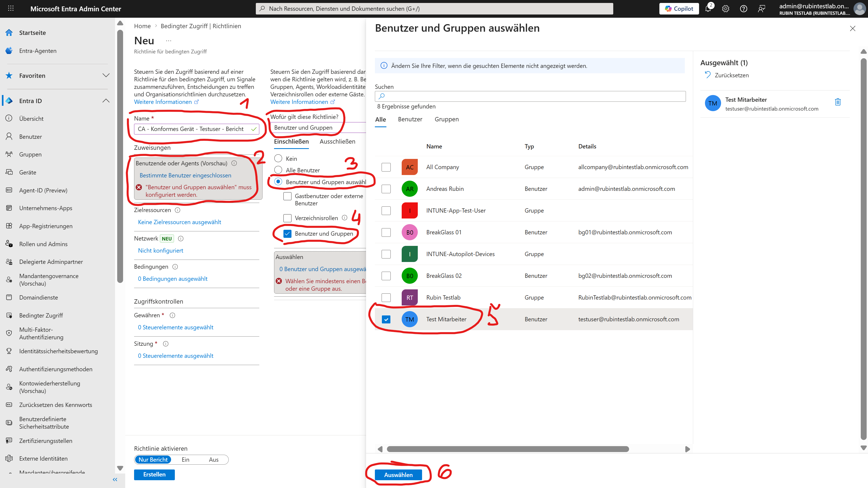Open the feedback icon in top bar
This screenshot has width=868, height=488.
pos(761,9)
